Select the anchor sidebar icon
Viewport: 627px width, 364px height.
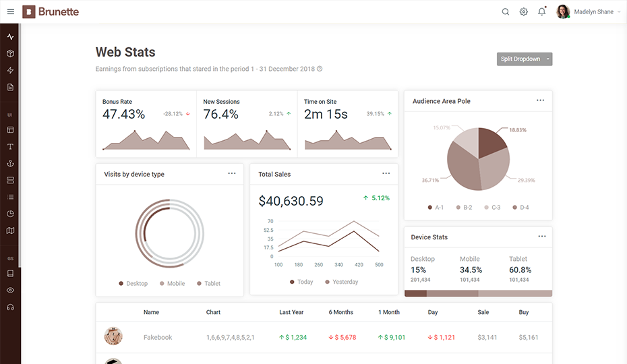coord(10,163)
